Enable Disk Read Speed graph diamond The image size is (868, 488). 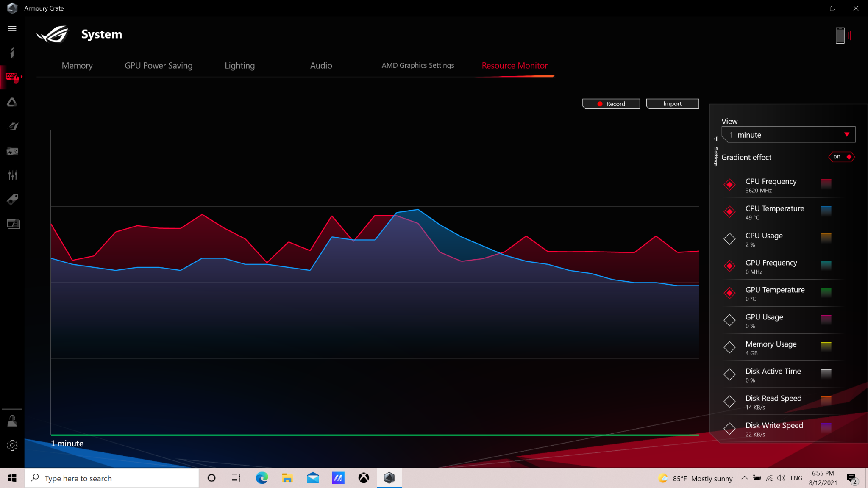coord(729,401)
